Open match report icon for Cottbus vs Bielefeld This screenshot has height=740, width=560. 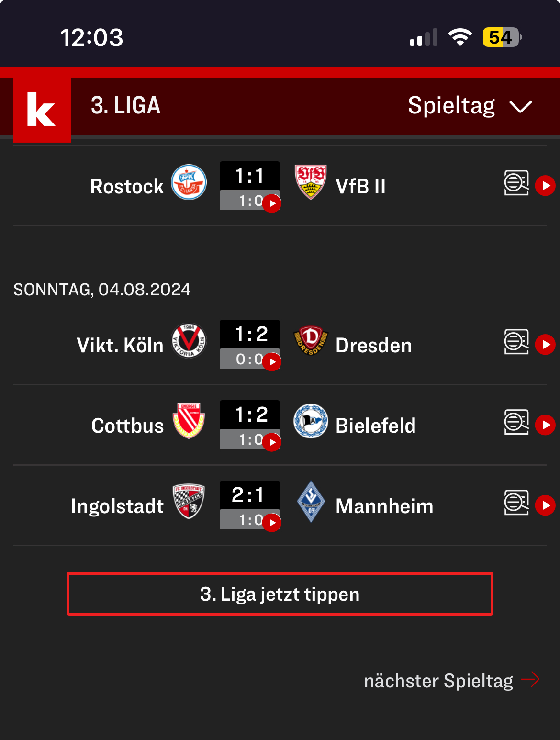(x=516, y=422)
